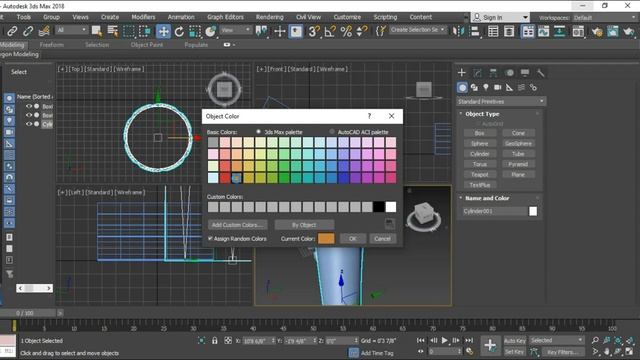Toggle the Auto Key button

pyautogui.click(x=515, y=340)
